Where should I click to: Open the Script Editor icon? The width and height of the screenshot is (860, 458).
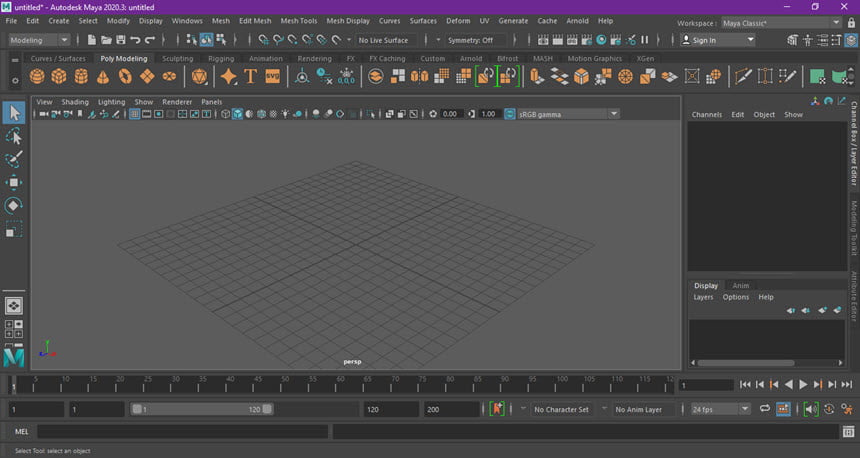[x=848, y=432]
